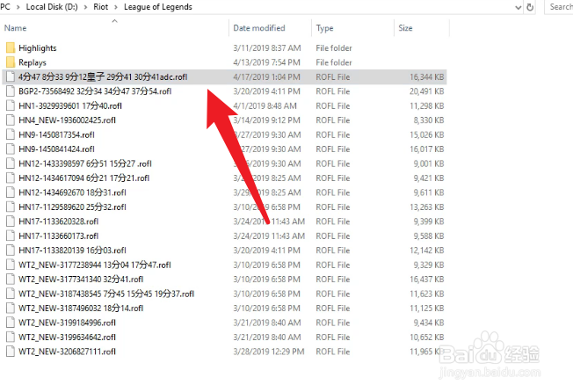Viewport: 573px width, 392px height.
Task: Select WT2_NEW-3199634642.rofl name
Action: pyautogui.click(x=68, y=338)
